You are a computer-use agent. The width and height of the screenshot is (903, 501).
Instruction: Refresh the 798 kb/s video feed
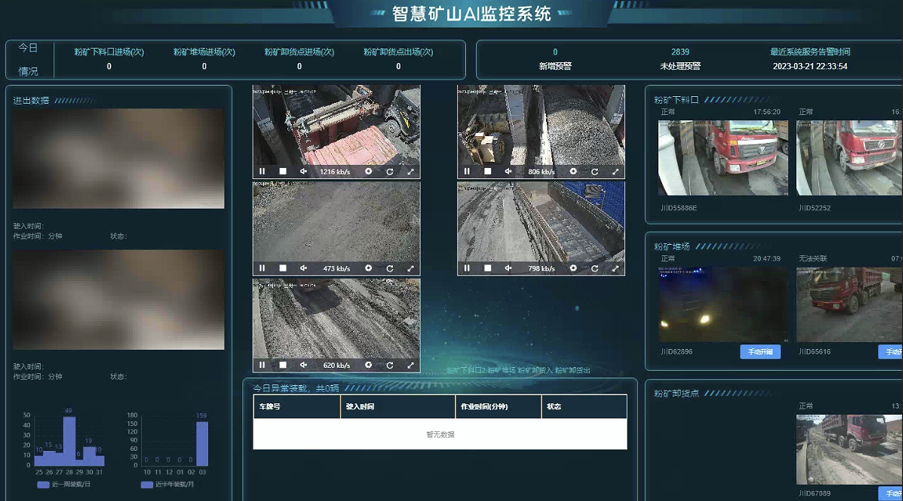[594, 268]
